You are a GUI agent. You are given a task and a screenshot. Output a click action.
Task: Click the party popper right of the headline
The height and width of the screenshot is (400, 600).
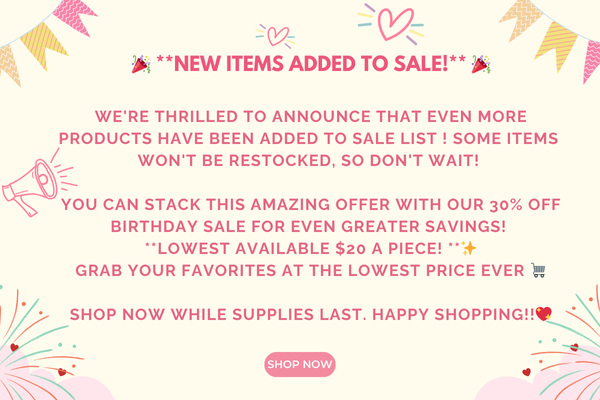(481, 64)
